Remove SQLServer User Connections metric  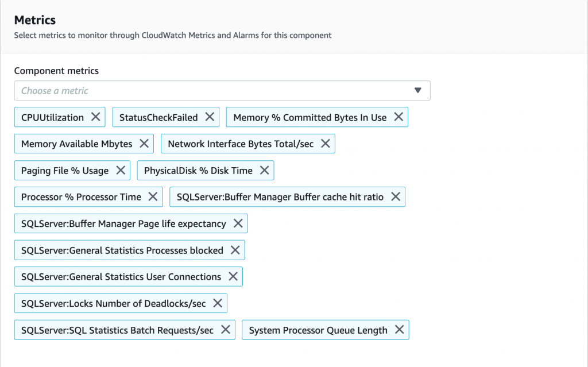click(x=233, y=276)
